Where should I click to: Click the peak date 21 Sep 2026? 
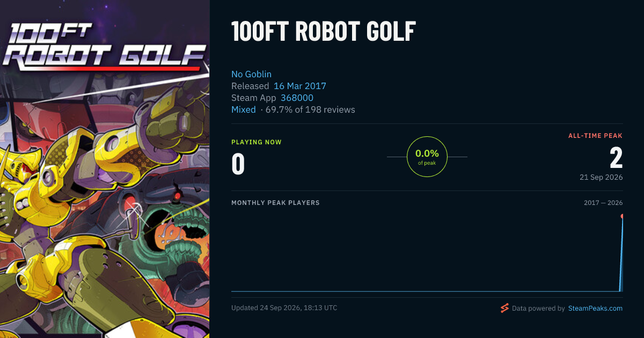tap(601, 177)
